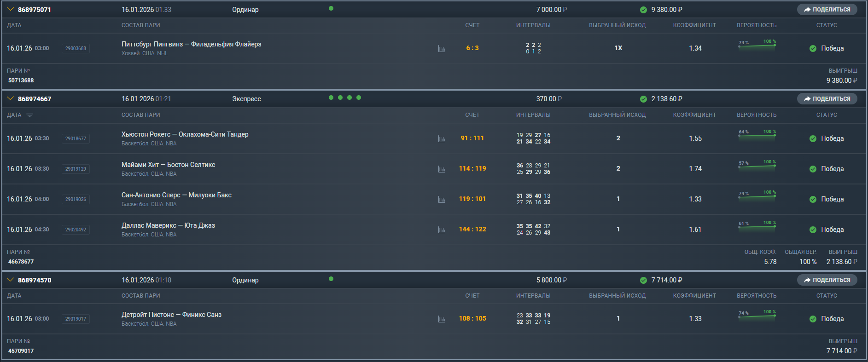The height and width of the screenshot is (362, 868).
Task: Collapse bet 868974570 details
Action: [x=10, y=280]
